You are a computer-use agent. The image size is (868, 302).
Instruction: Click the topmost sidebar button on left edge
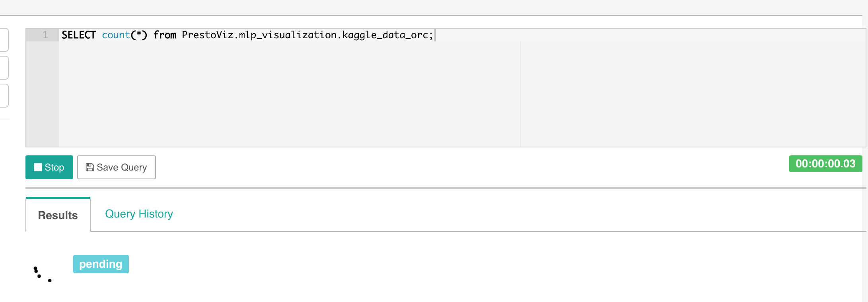(3, 39)
